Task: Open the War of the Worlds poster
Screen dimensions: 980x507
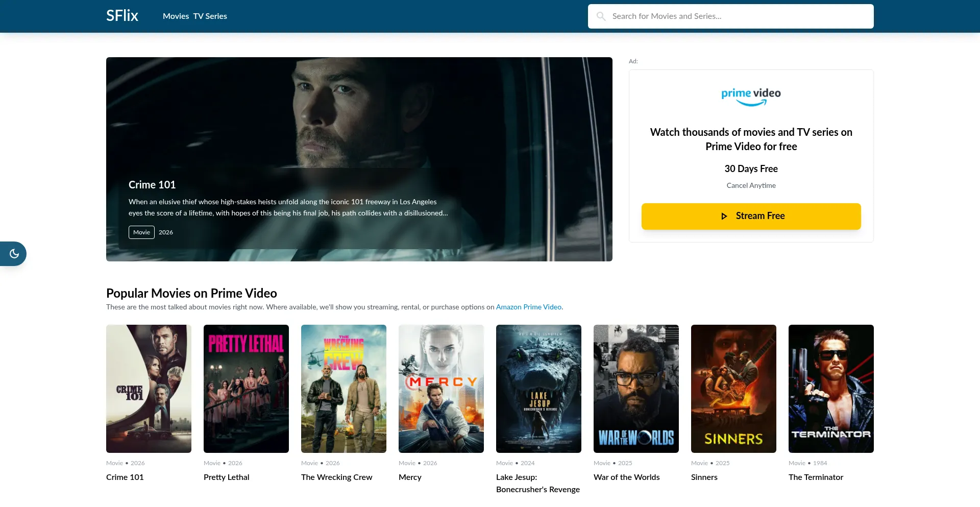Action: click(636, 389)
